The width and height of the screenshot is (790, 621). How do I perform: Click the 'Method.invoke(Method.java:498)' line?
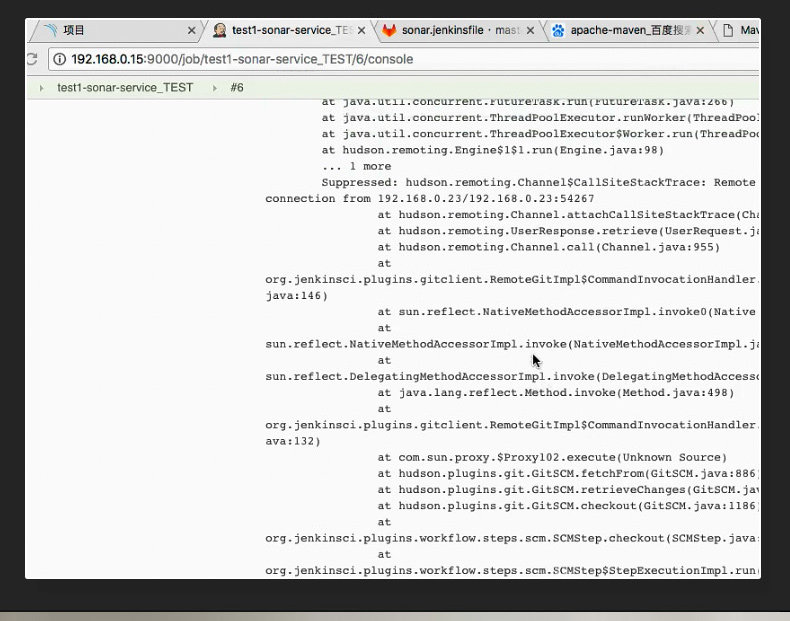tap(556, 392)
